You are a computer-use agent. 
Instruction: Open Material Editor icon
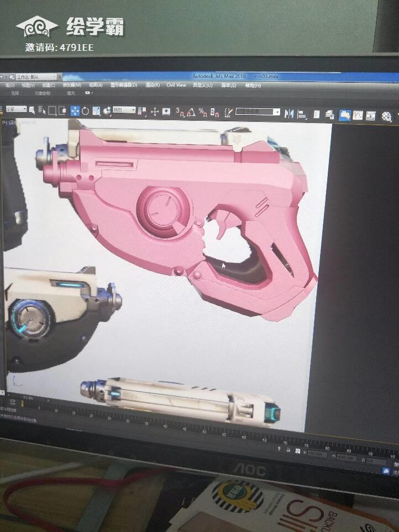tap(386, 117)
